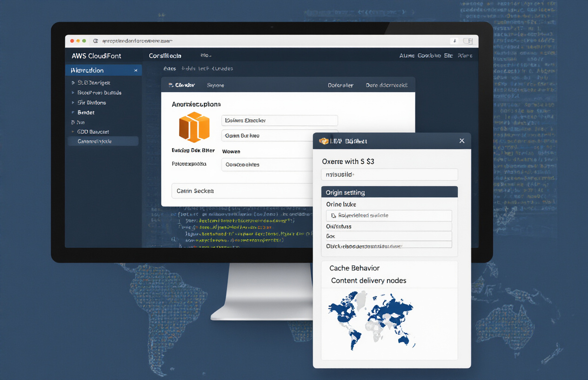Click the input field under 'Oxerre with S $3'
The image size is (588, 380).
(x=389, y=175)
